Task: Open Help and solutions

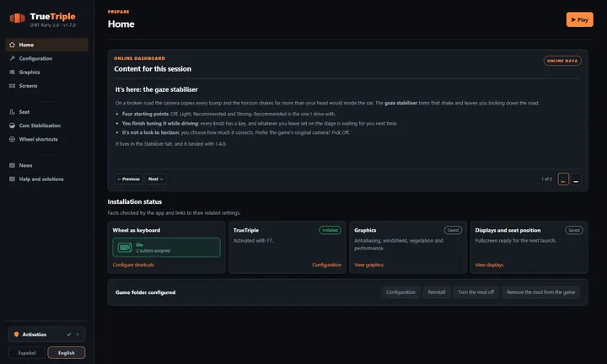Action: (x=47, y=179)
